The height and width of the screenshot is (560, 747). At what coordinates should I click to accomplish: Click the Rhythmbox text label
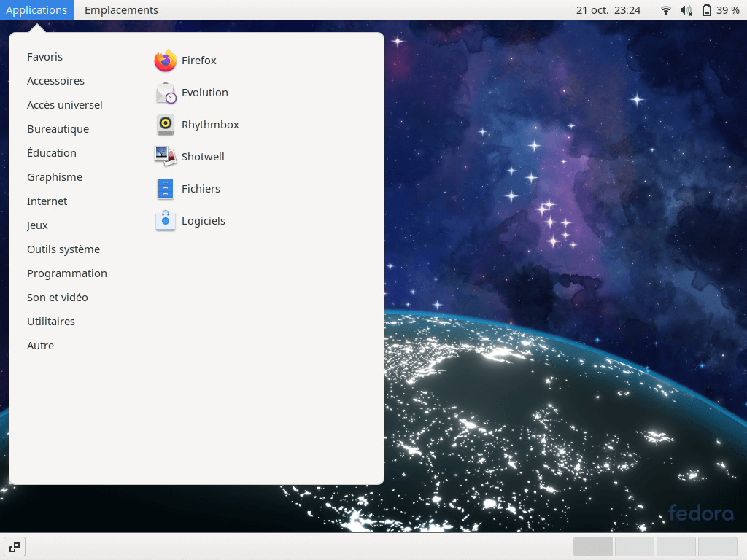click(210, 125)
